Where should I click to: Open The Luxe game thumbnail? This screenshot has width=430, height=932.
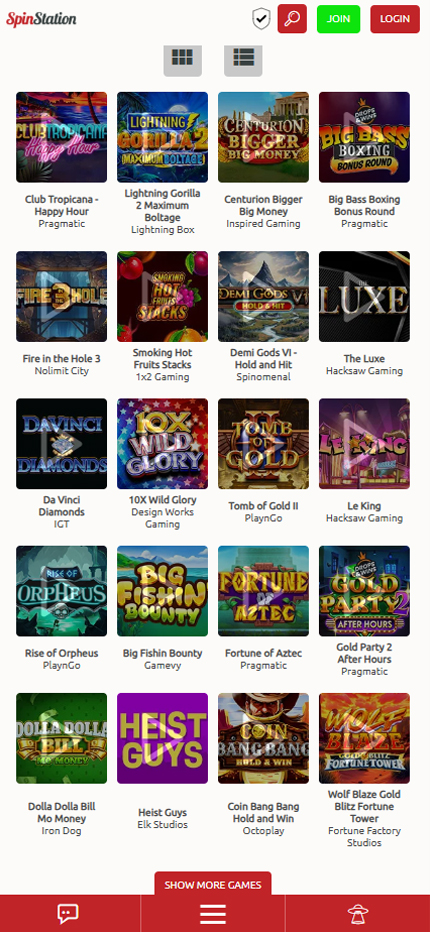coord(365,297)
